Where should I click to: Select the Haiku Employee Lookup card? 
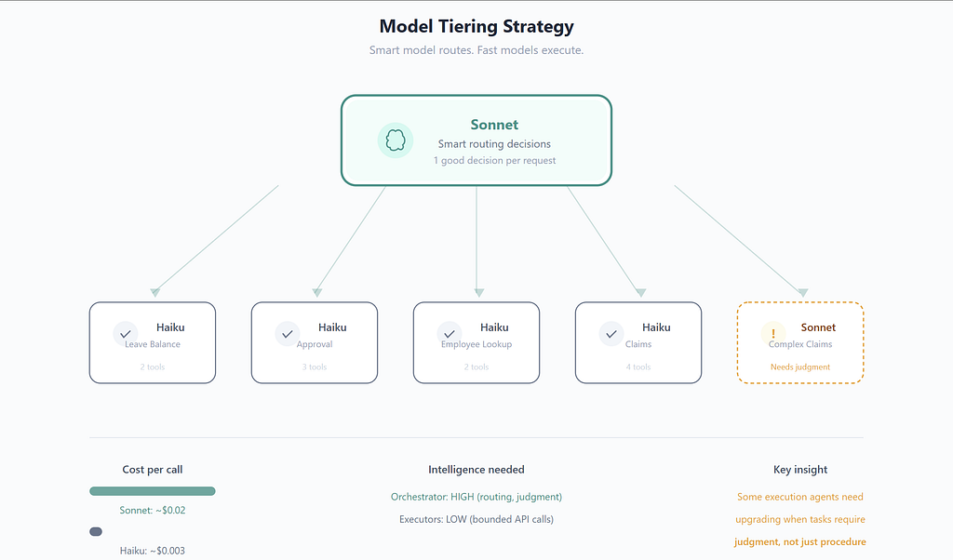tap(476, 342)
